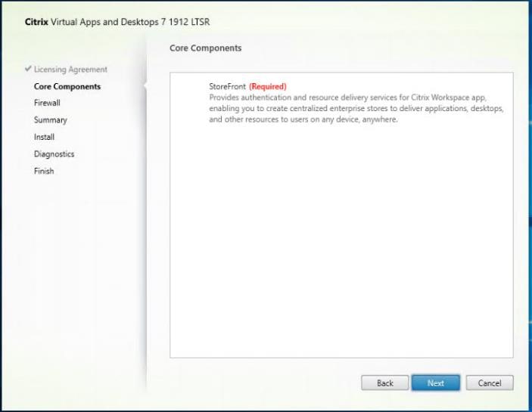Click the Core Components page heading
The height and width of the screenshot is (412, 532).
[205, 48]
